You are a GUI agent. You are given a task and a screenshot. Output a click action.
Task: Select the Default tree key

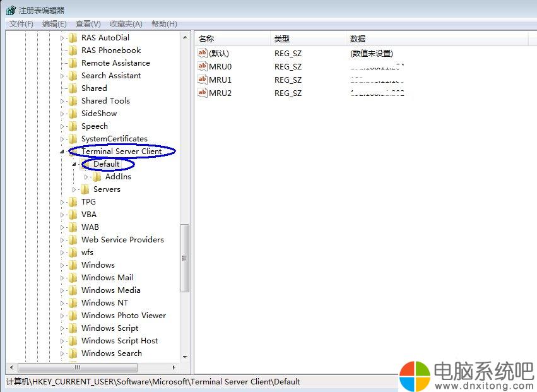[106, 164]
